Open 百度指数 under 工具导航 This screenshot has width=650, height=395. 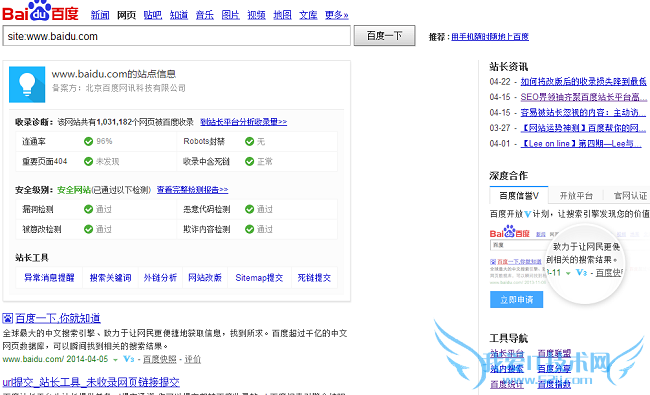pos(554,385)
